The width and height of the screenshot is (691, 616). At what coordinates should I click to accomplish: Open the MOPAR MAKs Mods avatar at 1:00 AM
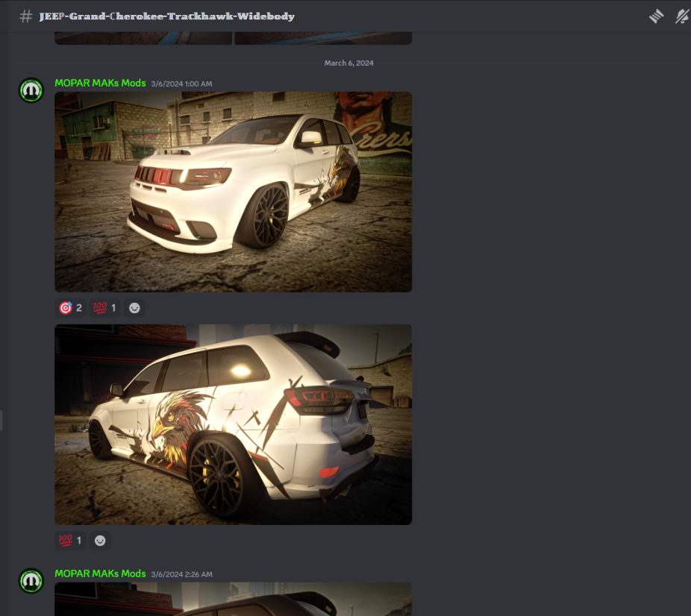click(31, 90)
